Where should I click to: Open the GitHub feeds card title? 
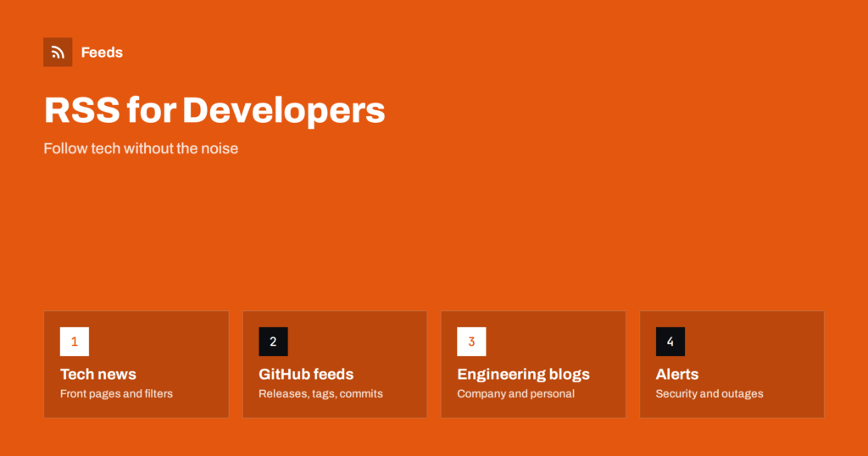point(306,374)
